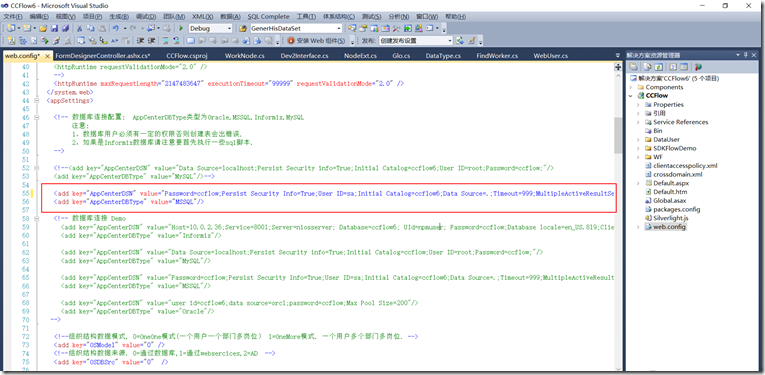
Task: Switch to the WebUser.cs tab
Action: tap(550, 56)
